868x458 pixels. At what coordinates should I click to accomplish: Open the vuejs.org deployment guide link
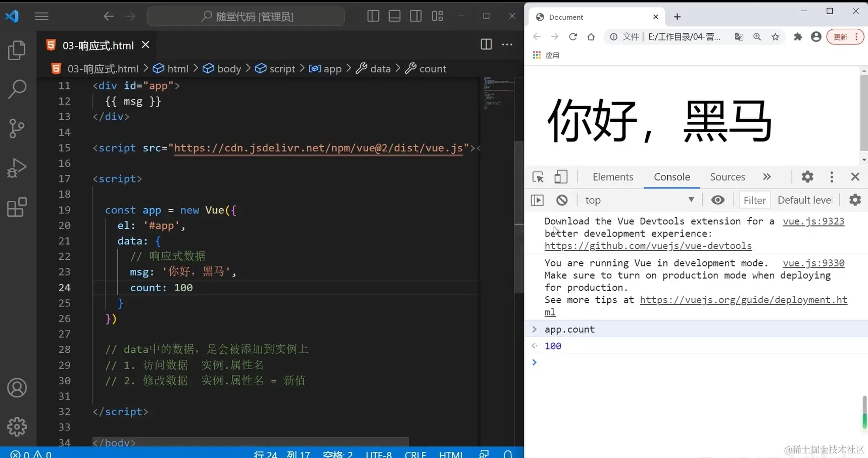743,300
